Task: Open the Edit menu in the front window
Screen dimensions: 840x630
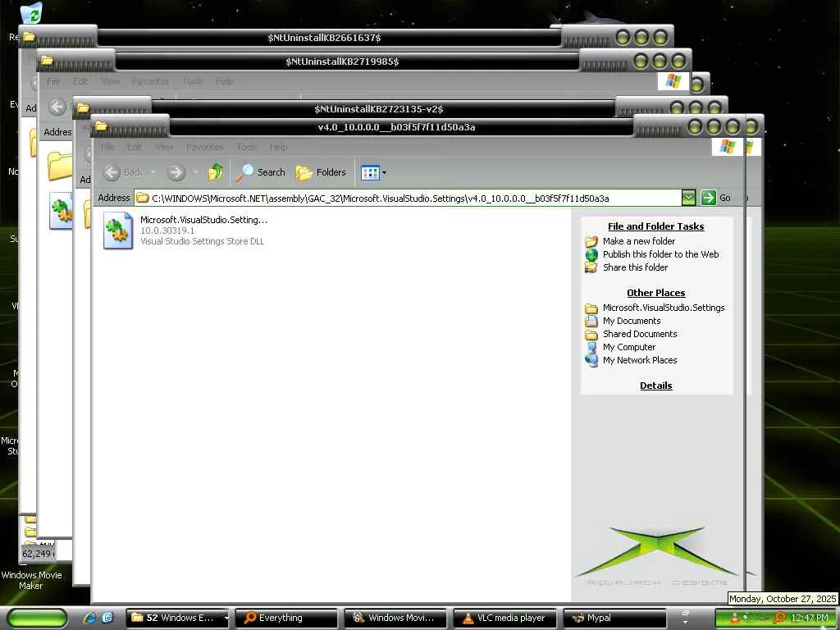Action: [135, 147]
